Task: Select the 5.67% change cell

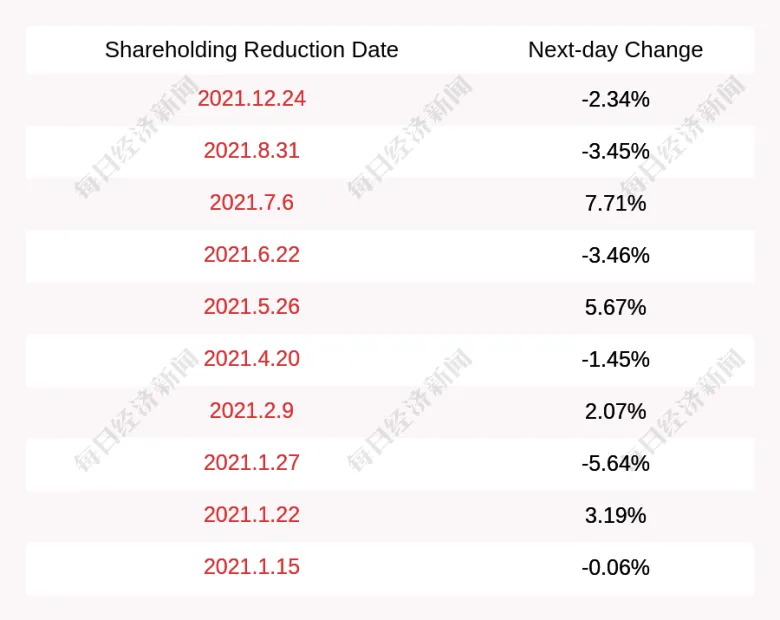Action: click(615, 307)
